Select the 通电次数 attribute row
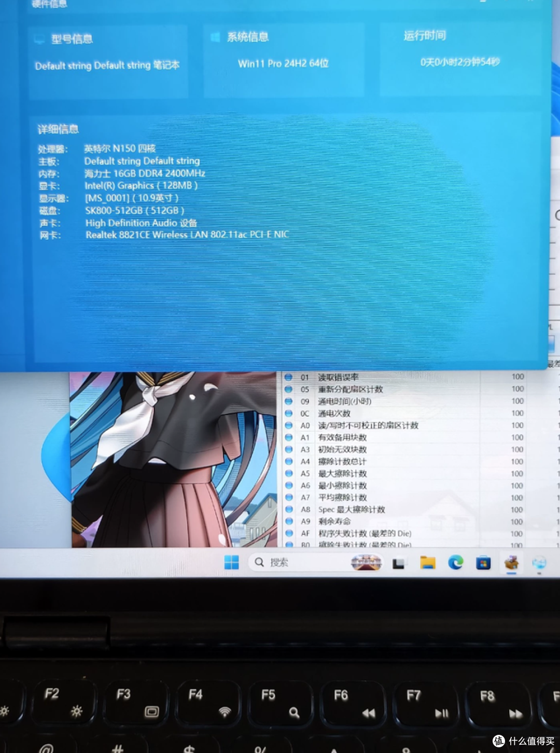Image resolution: width=560 pixels, height=753 pixels. 420,413
